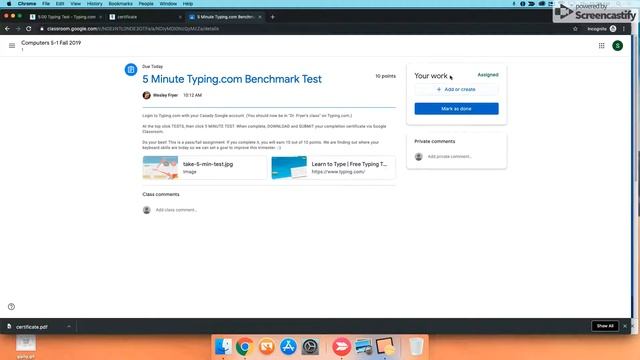This screenshot has height=360, width=640.
Task: Select the 5 Minute Typing.com Benchmark tab
Action: (225, 17)
